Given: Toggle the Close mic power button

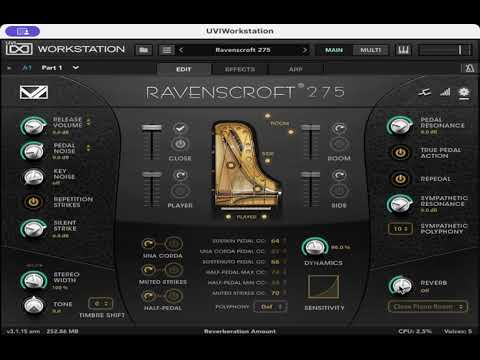Looking at the screenshot, I should tap(180, 144).
